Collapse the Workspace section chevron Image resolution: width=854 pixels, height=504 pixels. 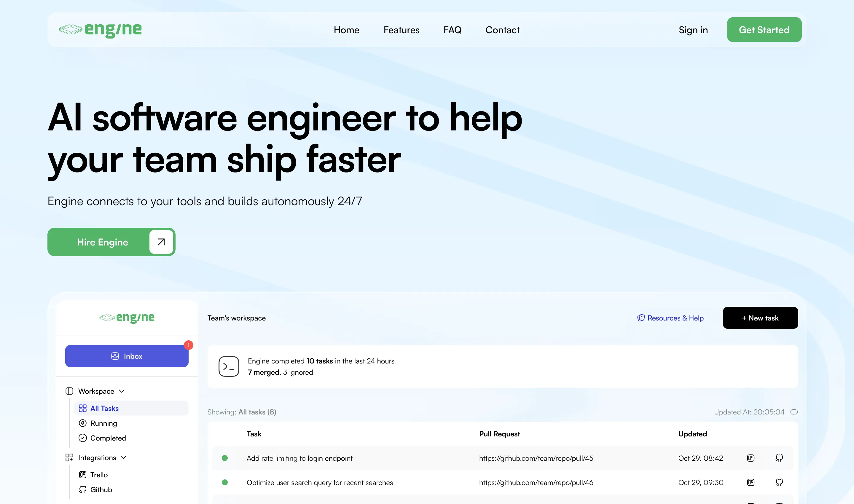click(x=122, y=391)
